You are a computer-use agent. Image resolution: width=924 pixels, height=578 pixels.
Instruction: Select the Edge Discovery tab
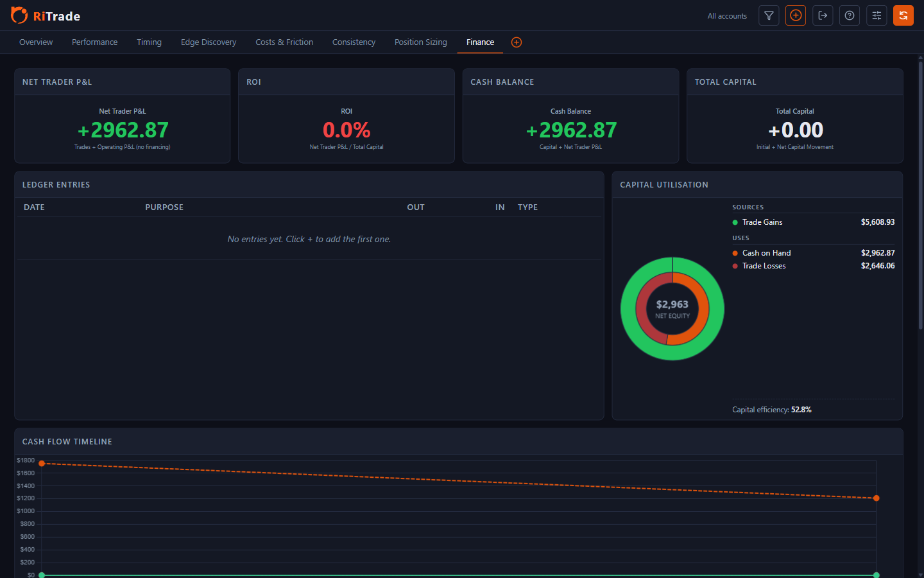point(209,42)
